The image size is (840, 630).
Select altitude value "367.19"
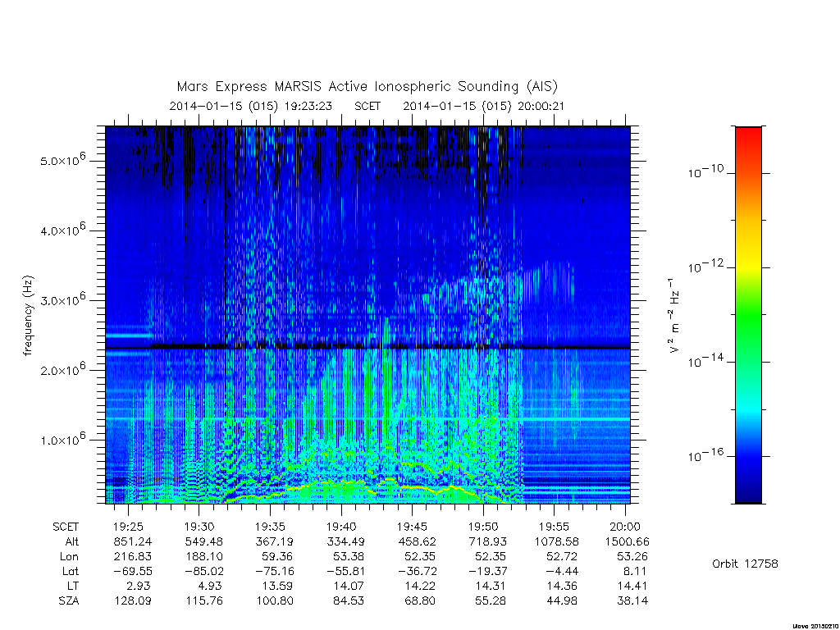274,541
